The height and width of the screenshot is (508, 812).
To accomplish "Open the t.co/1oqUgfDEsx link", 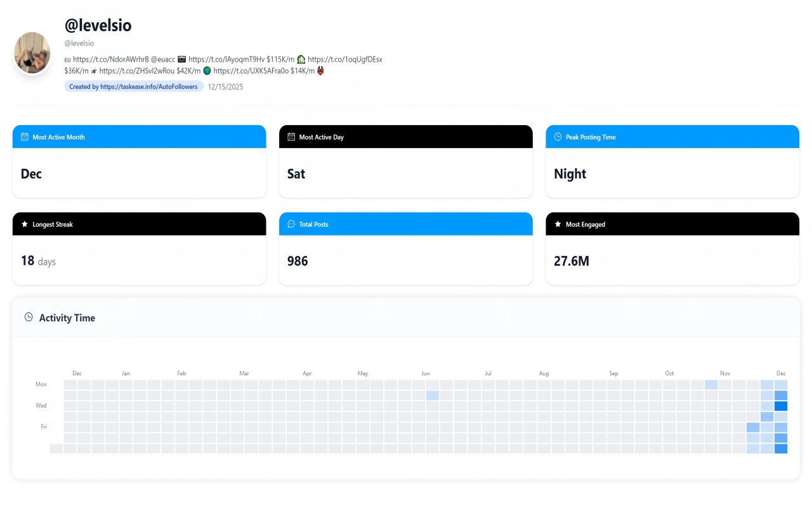I will (x=345, y=59).
